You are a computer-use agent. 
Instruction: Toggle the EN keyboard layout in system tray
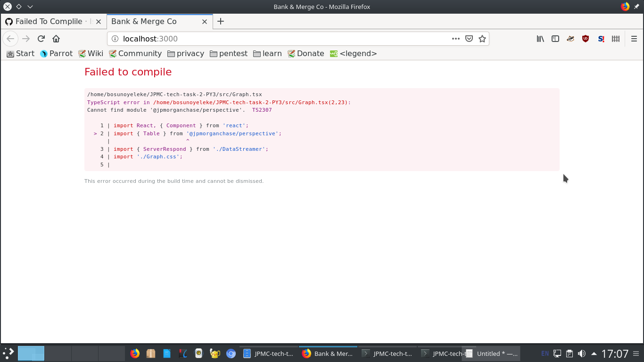pos(545,353)
